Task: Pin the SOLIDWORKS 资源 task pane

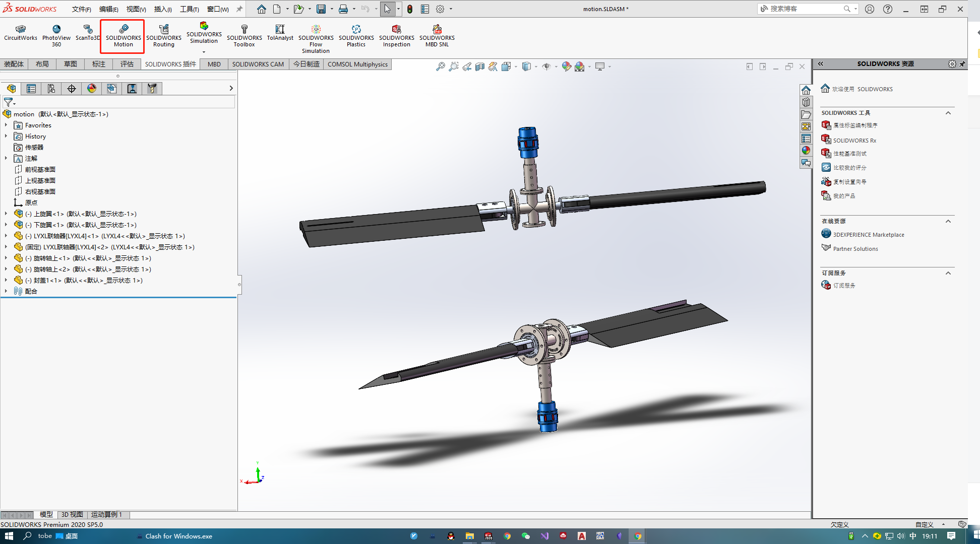Action: (x=962, y=64)
